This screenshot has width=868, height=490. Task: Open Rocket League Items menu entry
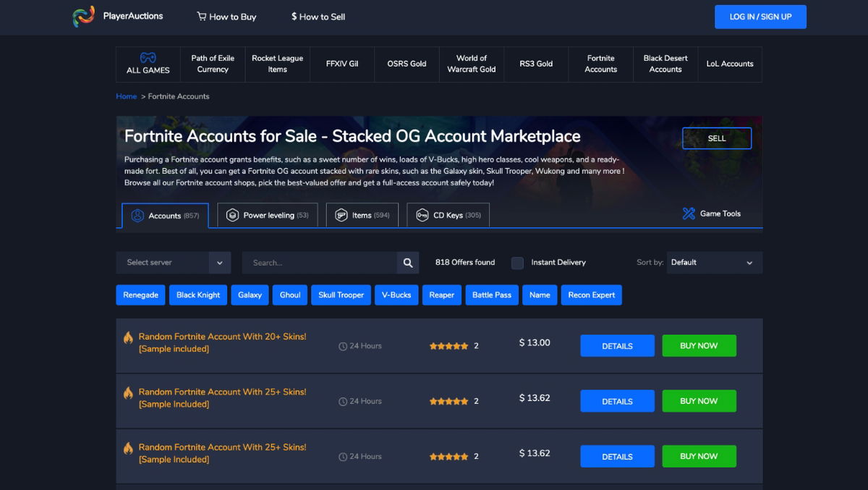(x=277, y=64)
